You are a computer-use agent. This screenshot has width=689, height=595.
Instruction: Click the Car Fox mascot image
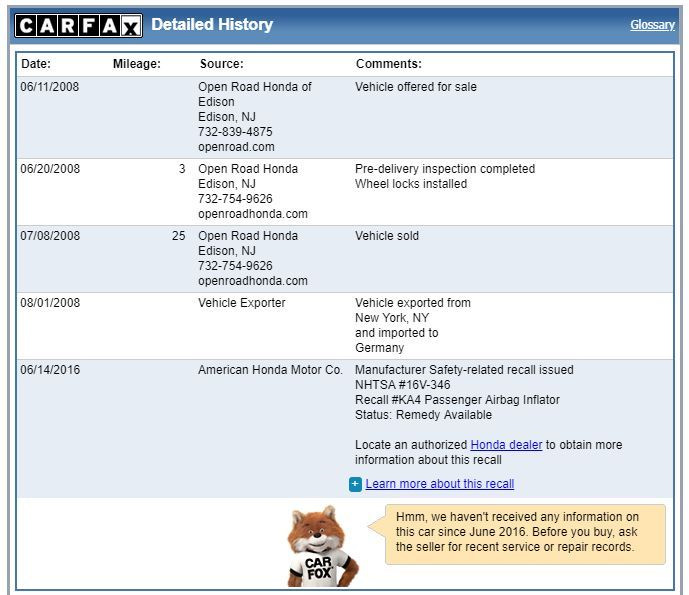[322, 546]
